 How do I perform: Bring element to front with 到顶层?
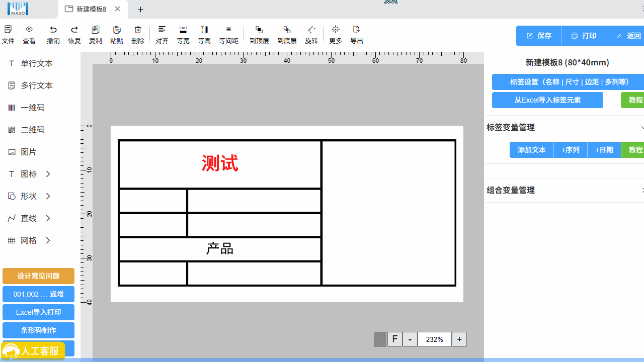pos(259,34)
